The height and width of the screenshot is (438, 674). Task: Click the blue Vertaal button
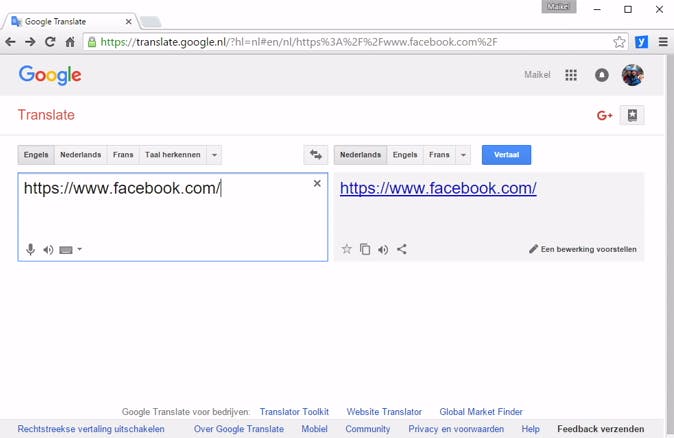tap(506, 155)
